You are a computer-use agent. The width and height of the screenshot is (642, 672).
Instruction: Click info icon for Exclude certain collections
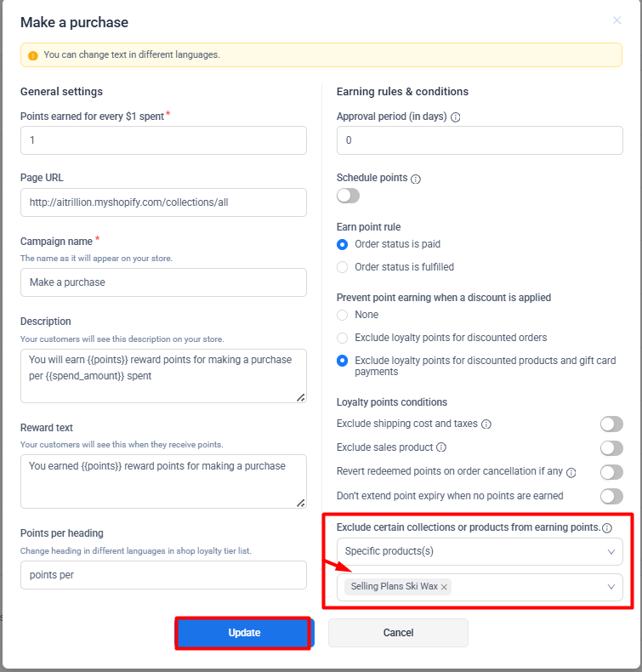pos(607,528)
